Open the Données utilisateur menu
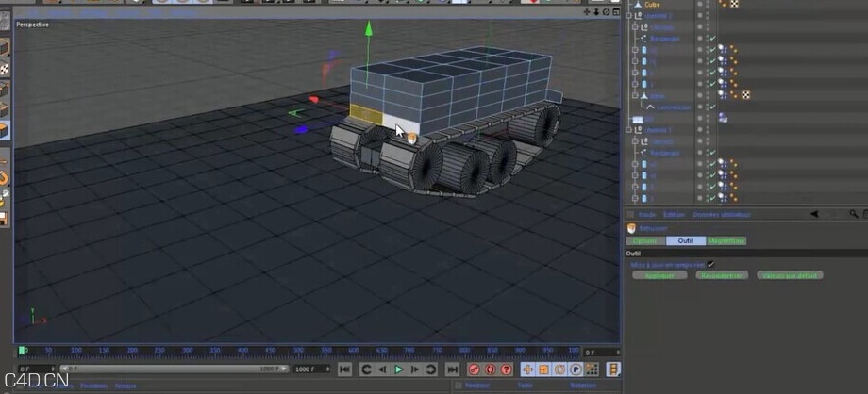Image resolution: width=868 pixels, height=394 pixels. 722,215
